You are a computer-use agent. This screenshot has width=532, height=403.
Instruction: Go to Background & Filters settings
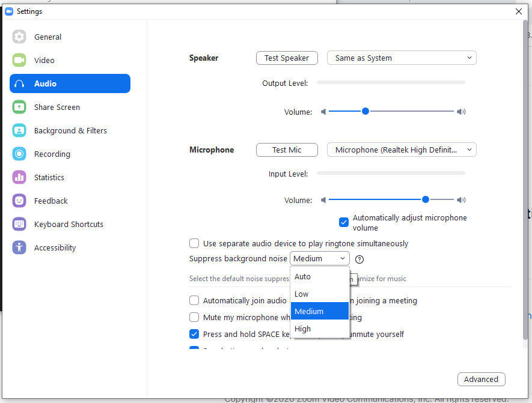pos(70,130)
